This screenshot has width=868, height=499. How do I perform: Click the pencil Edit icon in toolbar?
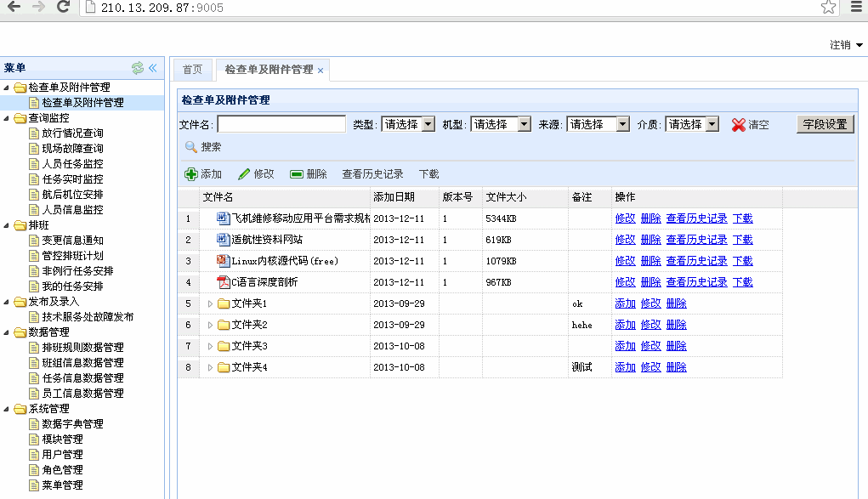tap(244, 174)
